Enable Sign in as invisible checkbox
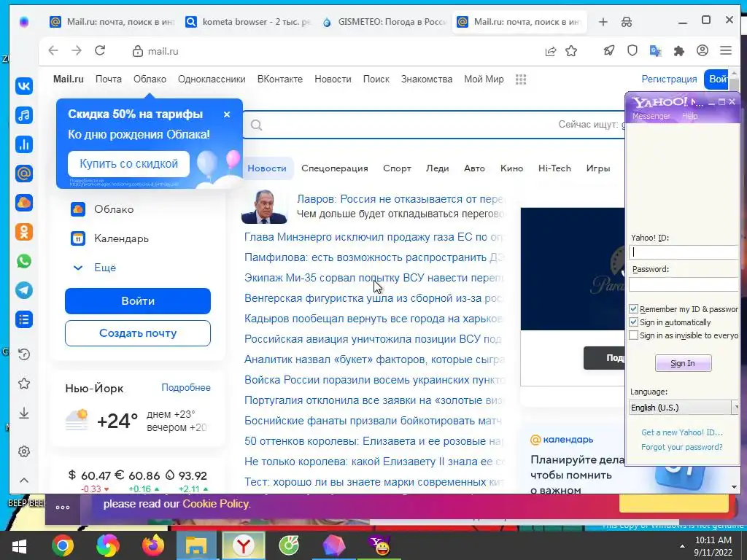Viewport: 747px width, 560px height. click(x=633, y=335)
